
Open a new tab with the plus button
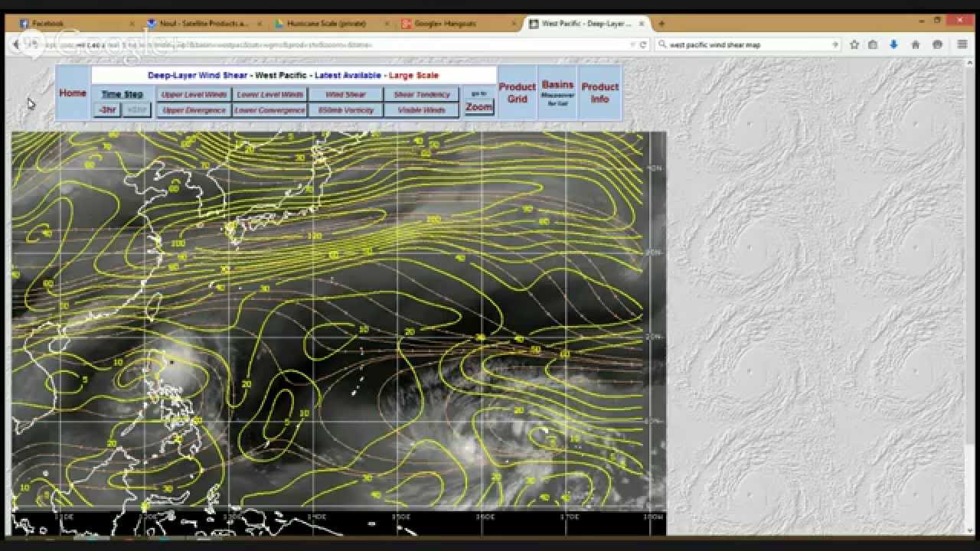coord(661,24)
